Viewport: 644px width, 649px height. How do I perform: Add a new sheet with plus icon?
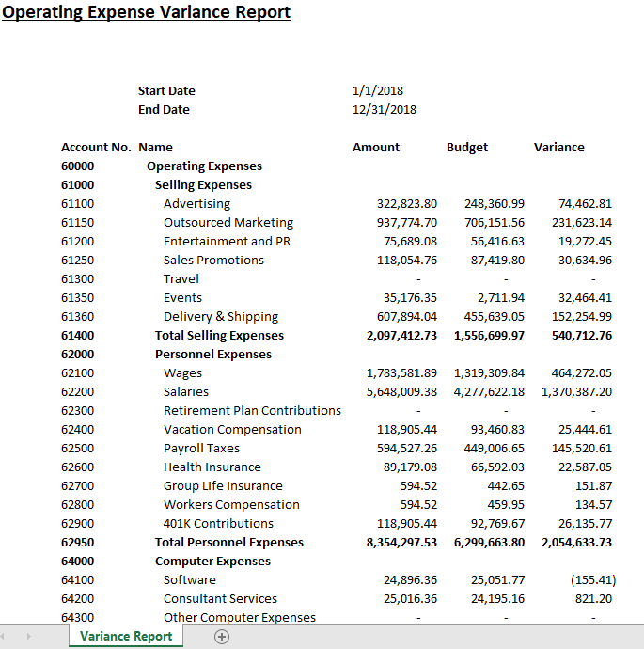(222, 637)
